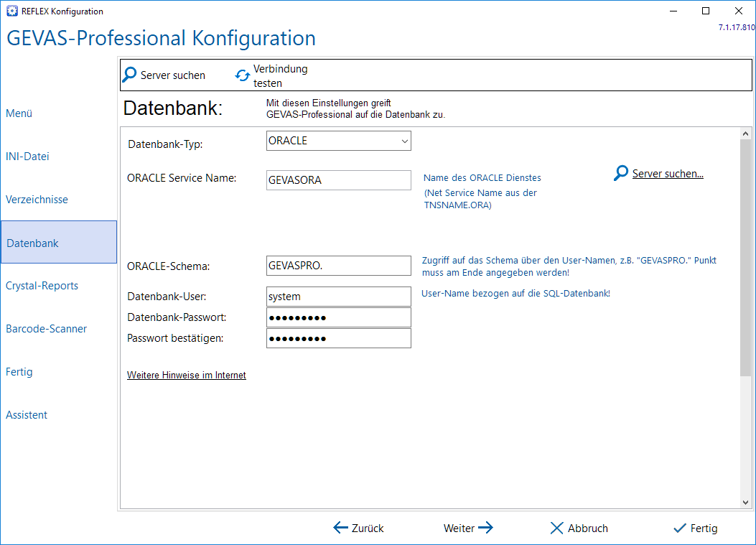Open the Barcode-Scanner page

pos(46,328)
